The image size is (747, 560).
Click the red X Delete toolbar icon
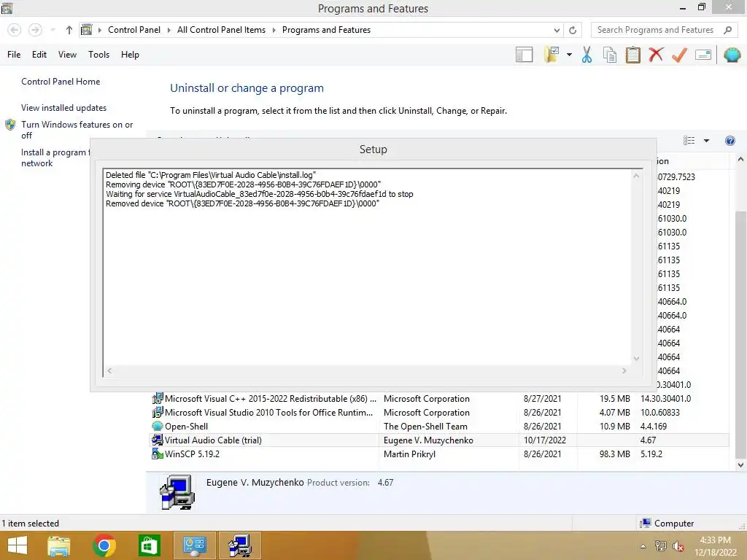656,54
